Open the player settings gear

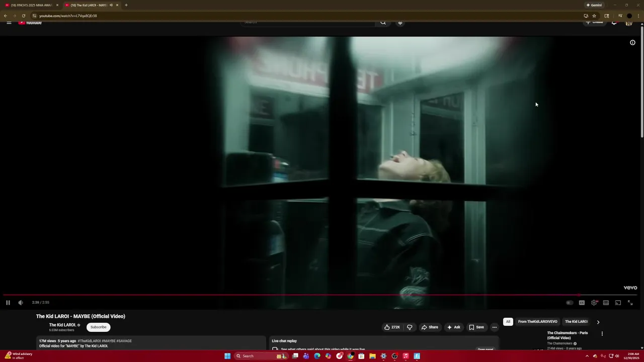tap(594, 303)
